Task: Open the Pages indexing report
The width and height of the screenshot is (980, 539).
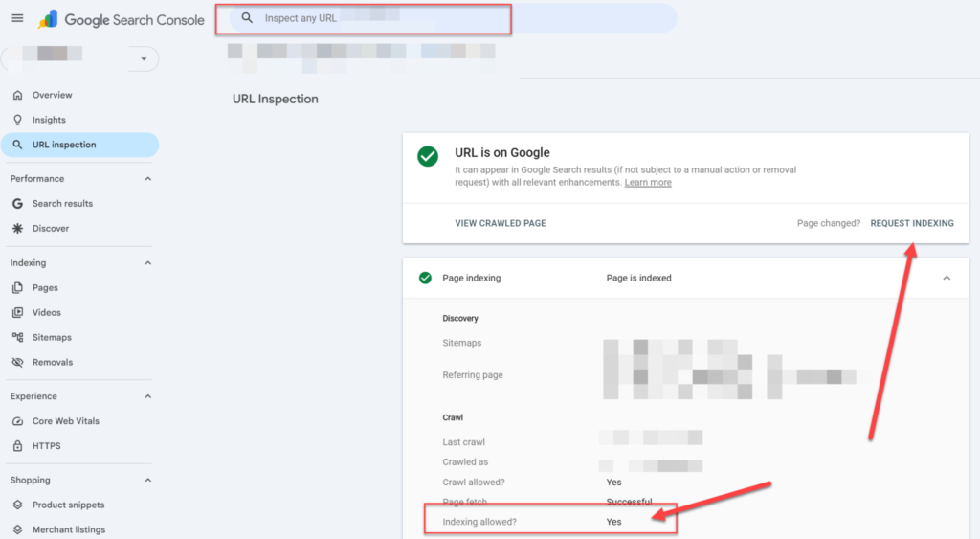Action: coord(45,287)
